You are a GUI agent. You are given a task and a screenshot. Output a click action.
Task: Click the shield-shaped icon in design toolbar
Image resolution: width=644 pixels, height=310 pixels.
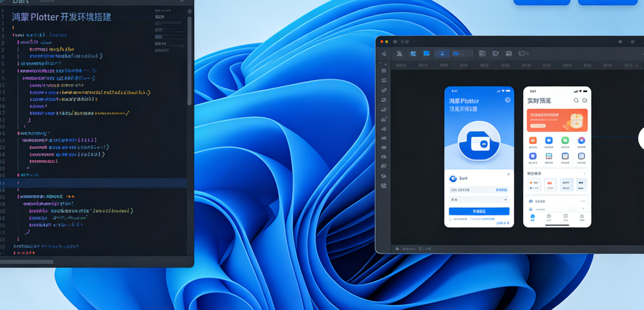click(x=495, y=54)
